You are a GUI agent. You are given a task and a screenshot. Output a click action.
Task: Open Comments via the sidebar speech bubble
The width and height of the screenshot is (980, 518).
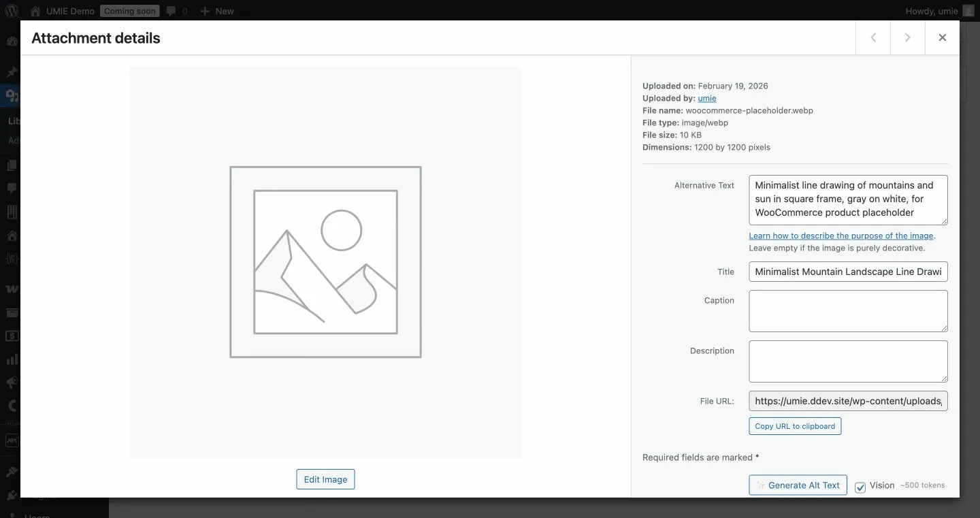tap(12, 189)
